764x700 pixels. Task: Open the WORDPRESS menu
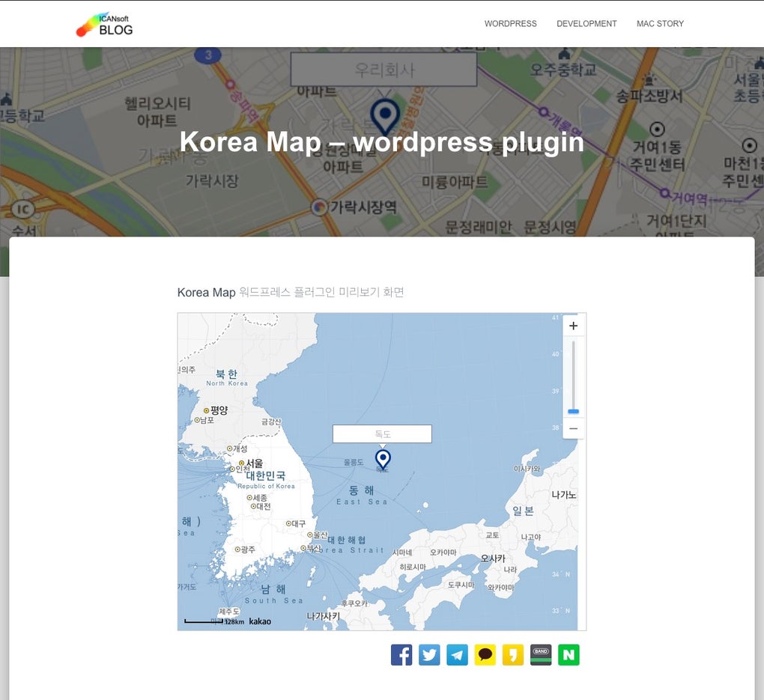coord(510,23)
